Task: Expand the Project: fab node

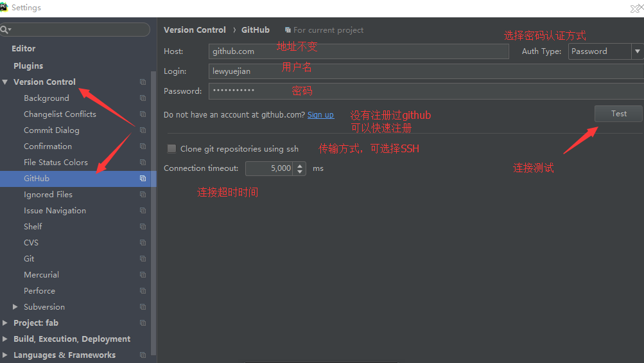Action: point(5,323)
